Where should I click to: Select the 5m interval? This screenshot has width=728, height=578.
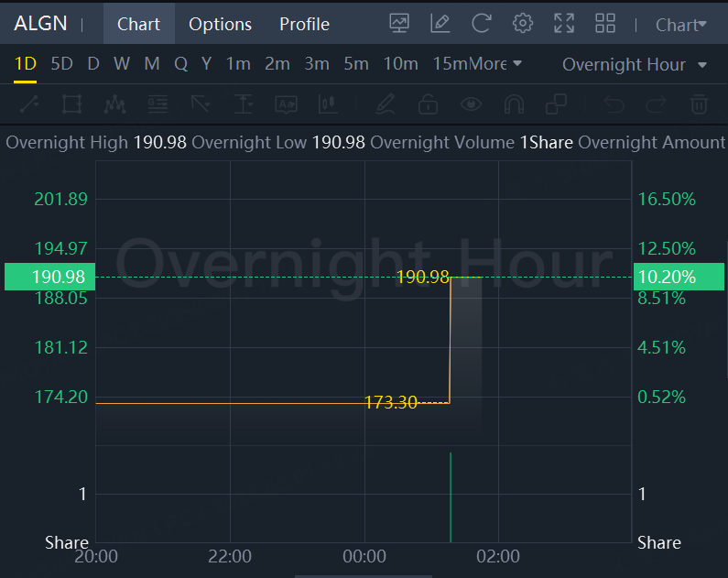tap(356, 63)
